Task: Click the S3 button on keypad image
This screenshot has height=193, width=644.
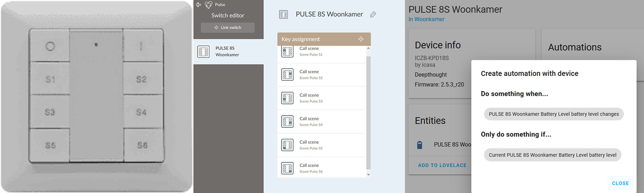Action: click(x=50, y=112)
